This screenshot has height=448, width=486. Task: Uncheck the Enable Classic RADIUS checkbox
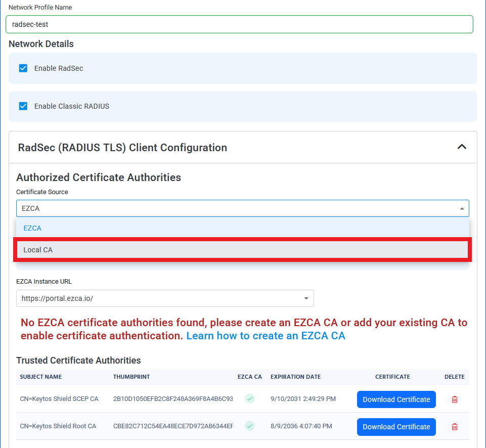(23, 106)
